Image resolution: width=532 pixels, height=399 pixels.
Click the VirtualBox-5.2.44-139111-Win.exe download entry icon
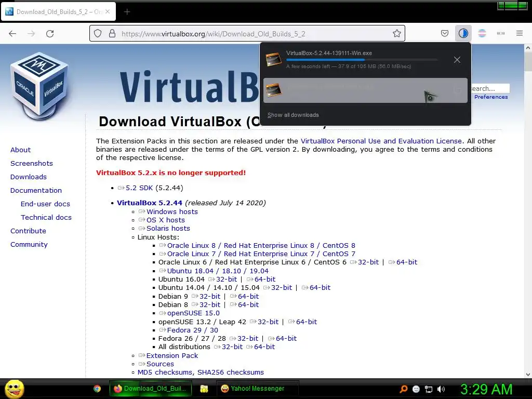pos(273,60)
